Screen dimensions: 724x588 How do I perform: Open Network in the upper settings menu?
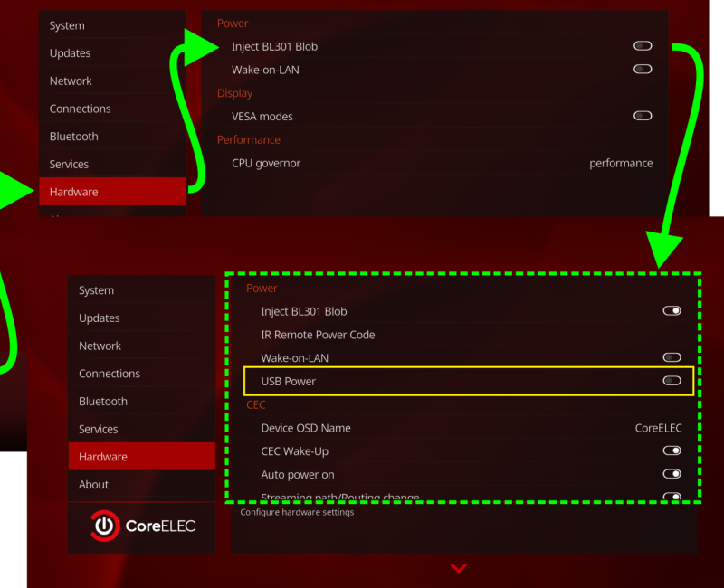point(112,81)
